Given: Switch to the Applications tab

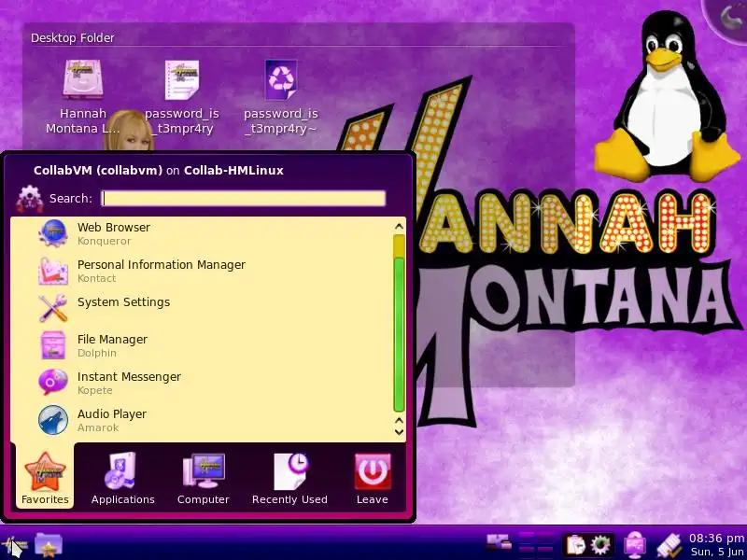Looking at the screenshot, I should [123, 478].
